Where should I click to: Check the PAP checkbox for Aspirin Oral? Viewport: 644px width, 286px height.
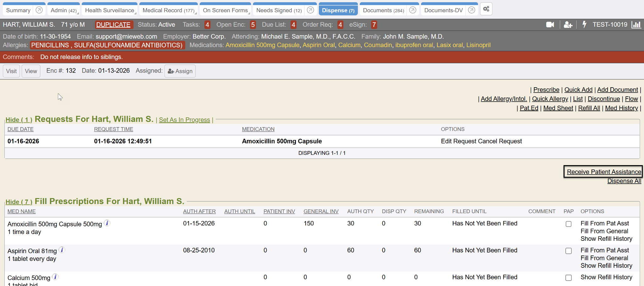pyautogui.click(x=569, y=251)
